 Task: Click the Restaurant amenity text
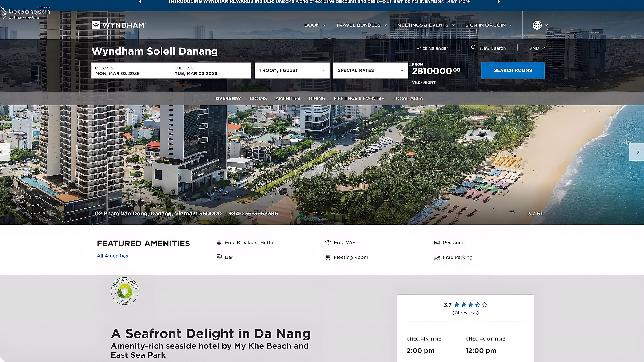pyautogui.click(x=455, y=243)
